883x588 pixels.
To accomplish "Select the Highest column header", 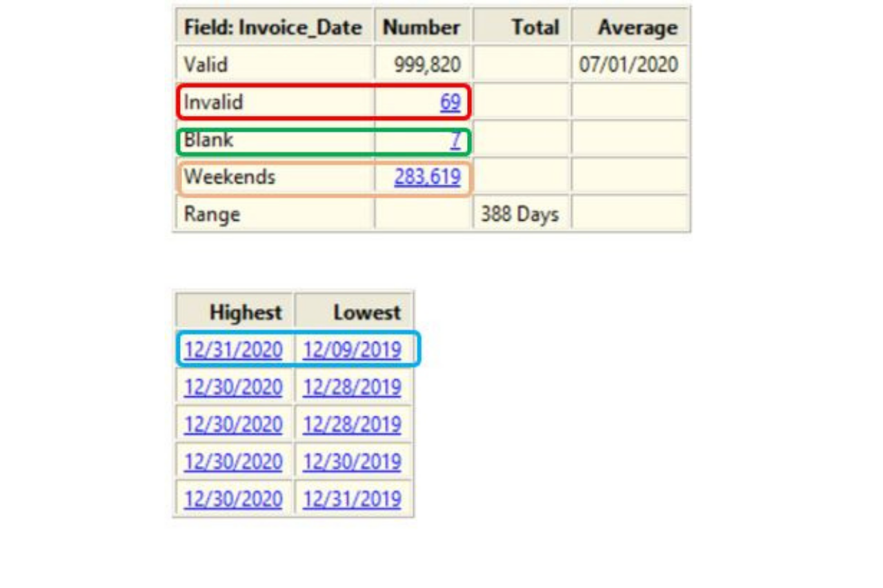I will click(246, 312).
